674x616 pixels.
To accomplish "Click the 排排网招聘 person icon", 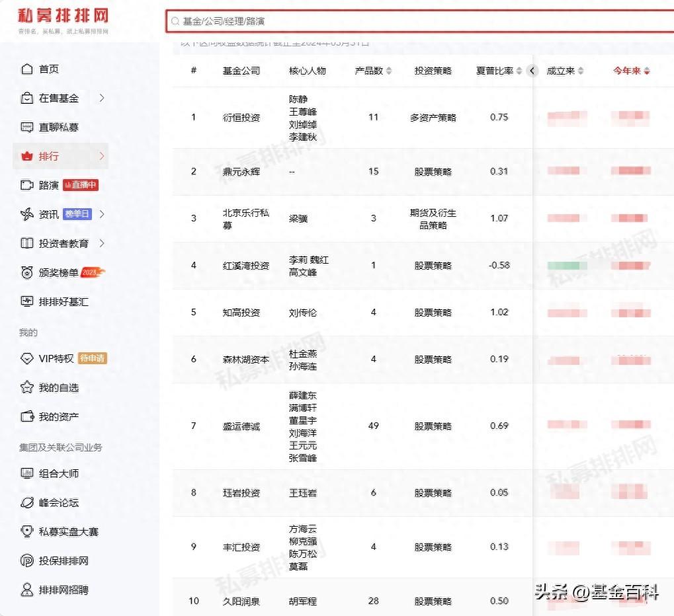I will coord(26,590).
